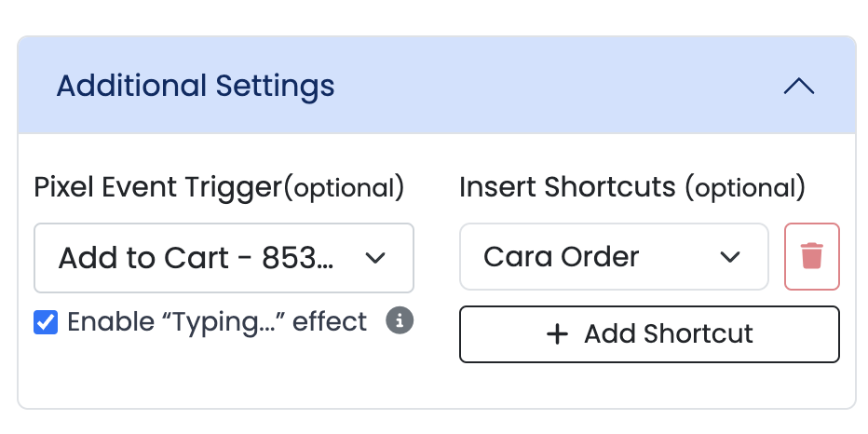Click the Insert Shortcuts label
The image size is (868, 434).
tap(567, 187)
